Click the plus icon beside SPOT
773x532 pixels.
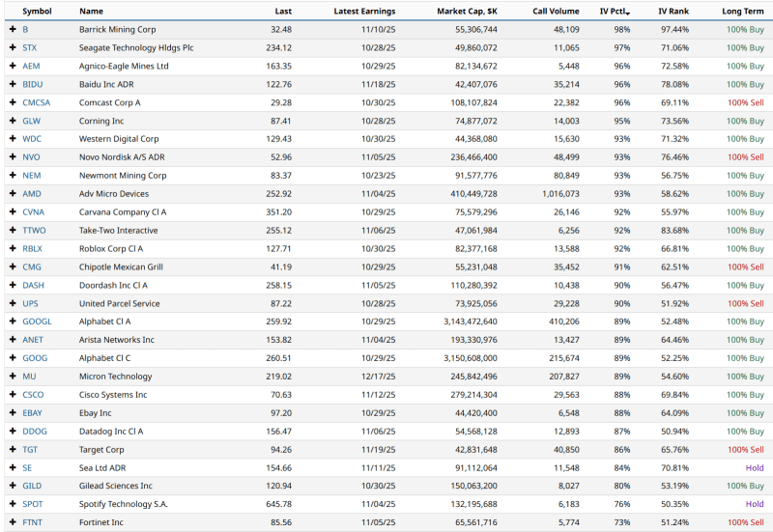tap(13, 504)
